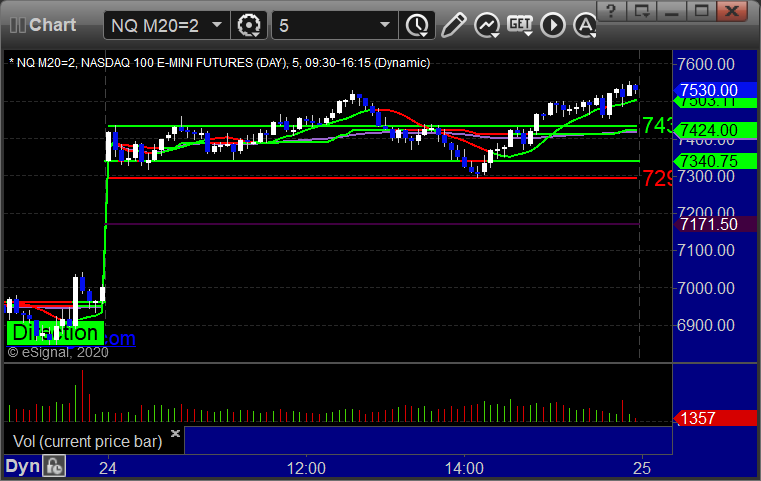Screen dimensions: 761x481
Task: Select the lower green horizontal line at 7340.75
Action: click(373, 161)
